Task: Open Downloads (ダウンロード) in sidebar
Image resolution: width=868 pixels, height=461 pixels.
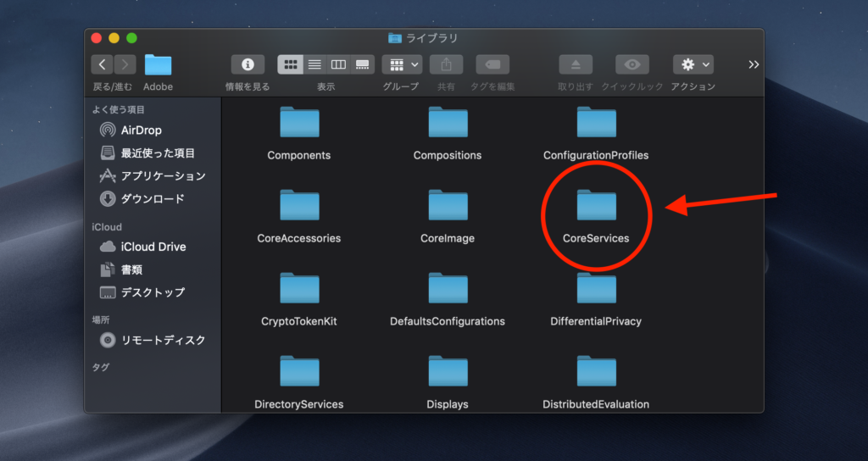Action: tap(142, 198)
